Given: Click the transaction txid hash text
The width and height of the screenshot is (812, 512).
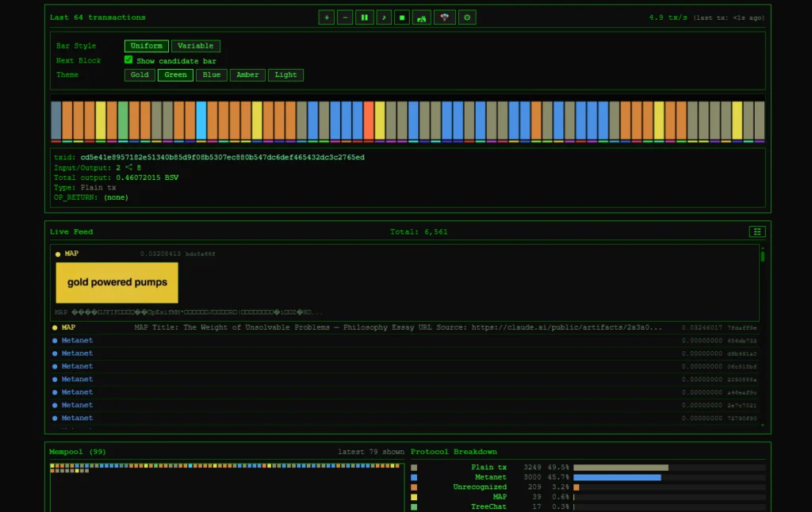Looking at the screenshot, I should (x=222, y=158).
